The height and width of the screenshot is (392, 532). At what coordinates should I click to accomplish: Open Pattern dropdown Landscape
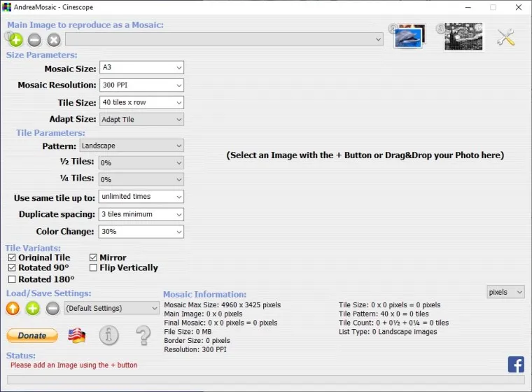pyautogui.click(x=132, y=146)
